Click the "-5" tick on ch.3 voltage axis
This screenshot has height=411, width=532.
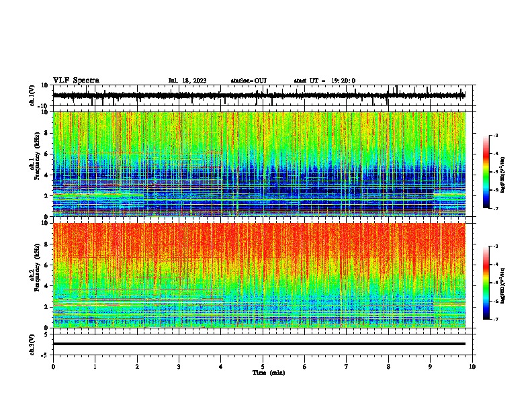click(45, 355)
